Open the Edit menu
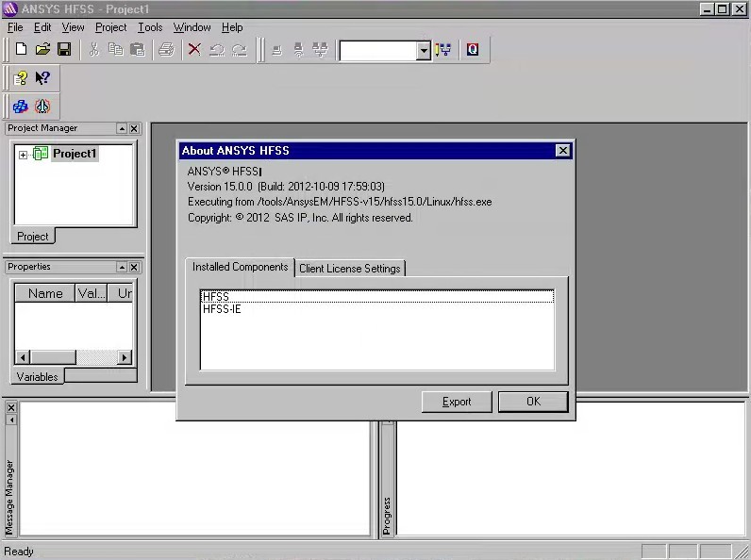The image size is (751, 560). click(x=42, y=27)
